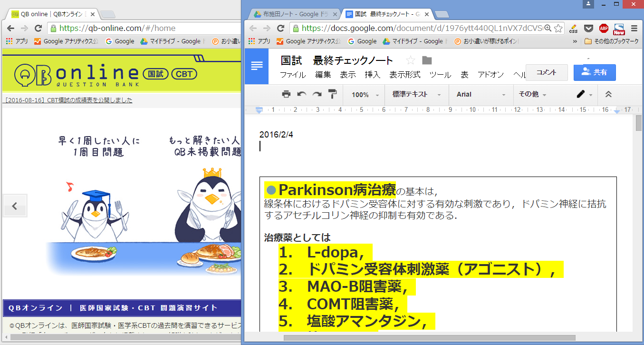
Task: Go back in the Docs browser window
Action: (x=253, y=28)
